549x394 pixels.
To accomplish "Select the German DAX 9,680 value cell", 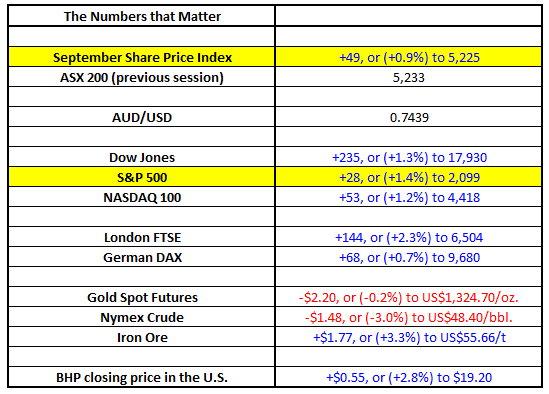I will [409, 257].
